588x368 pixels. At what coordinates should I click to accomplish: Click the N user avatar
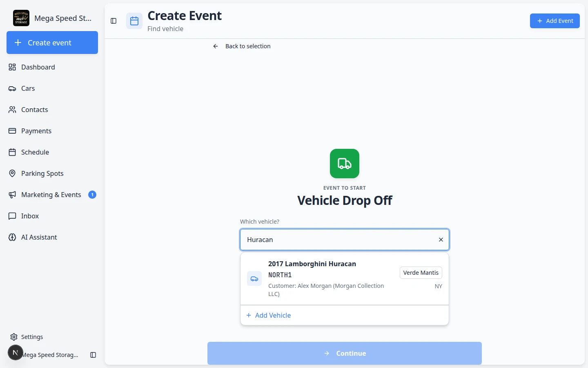[16, 352]
